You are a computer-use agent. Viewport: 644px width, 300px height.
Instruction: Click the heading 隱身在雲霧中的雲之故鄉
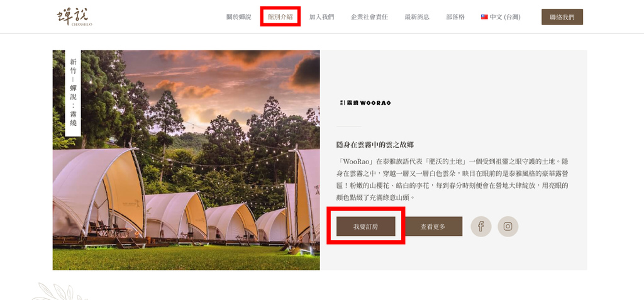(x=375, y=145)
